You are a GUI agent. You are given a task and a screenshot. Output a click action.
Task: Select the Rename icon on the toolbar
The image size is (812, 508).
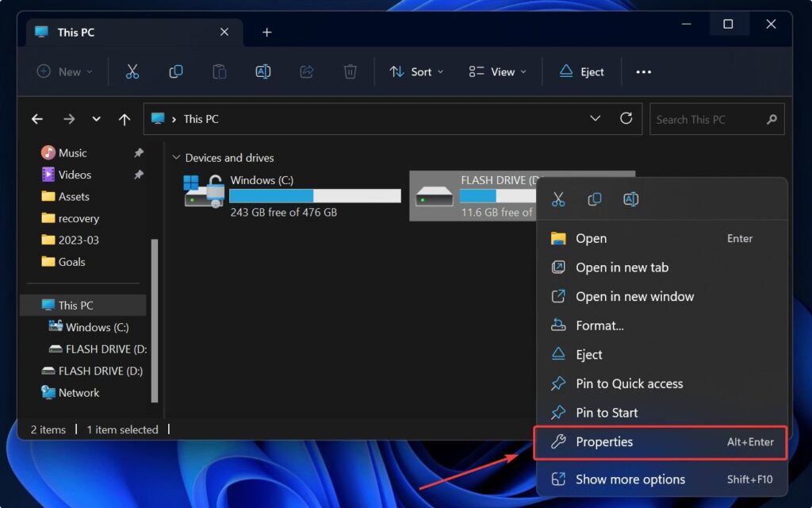coord(262,71)
